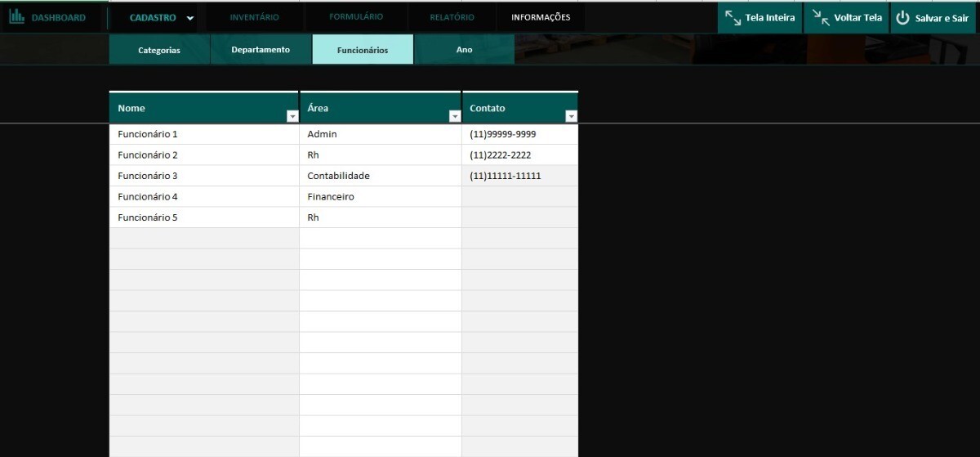Open the Informações menu item
Viewport: 980px width, 457px height.
click(x=541, y=17)
